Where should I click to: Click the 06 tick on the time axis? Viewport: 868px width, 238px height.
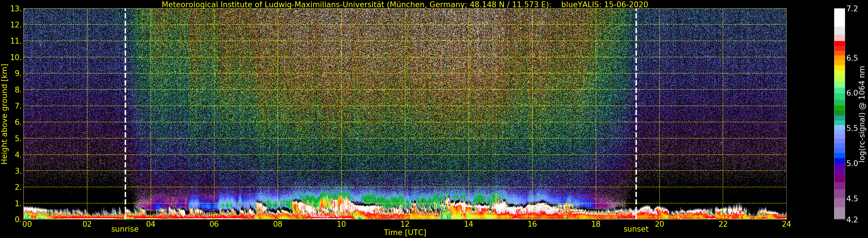214,224
